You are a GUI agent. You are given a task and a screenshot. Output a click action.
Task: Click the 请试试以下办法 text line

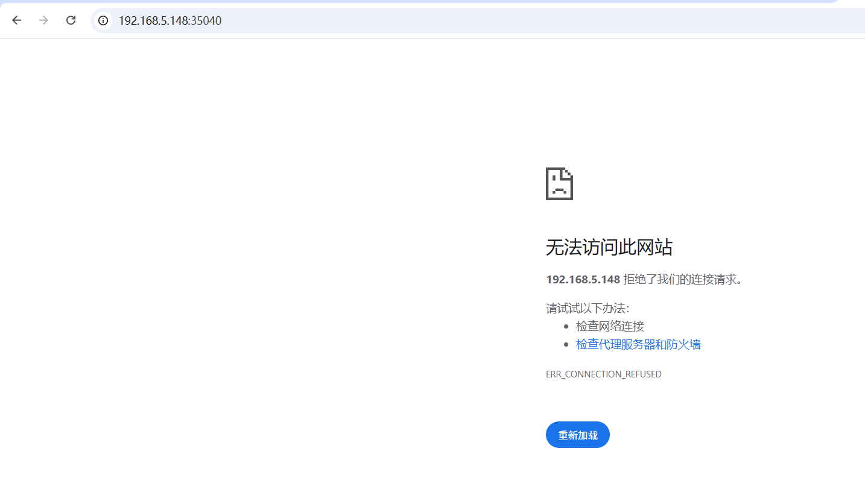pyautogui.click(x=588, y=308)
